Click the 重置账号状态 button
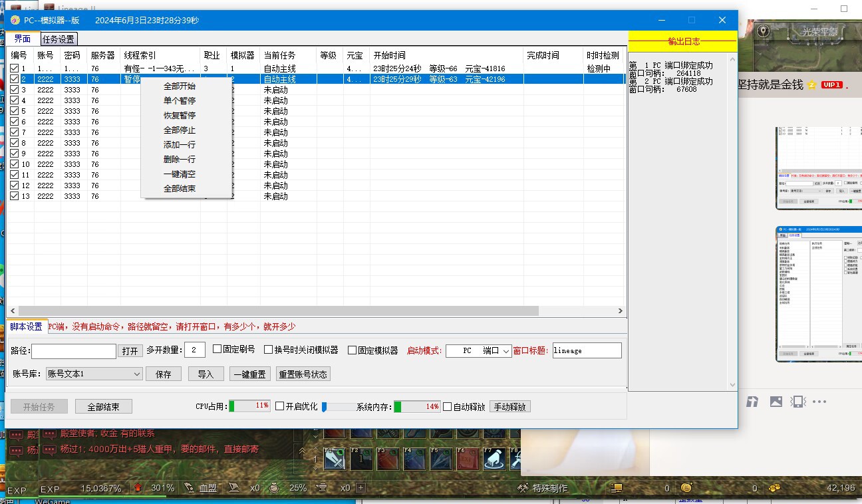Screen dimensions: 862x504 303,374
